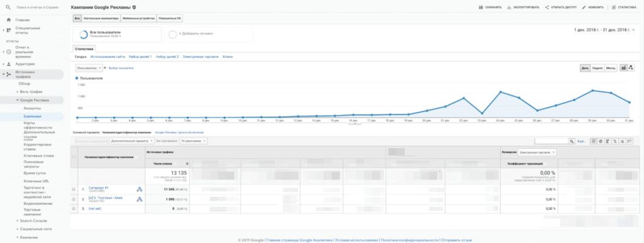
Task: Tick the checkbox for Торговая - Киев row
Action: pos(74,199)
